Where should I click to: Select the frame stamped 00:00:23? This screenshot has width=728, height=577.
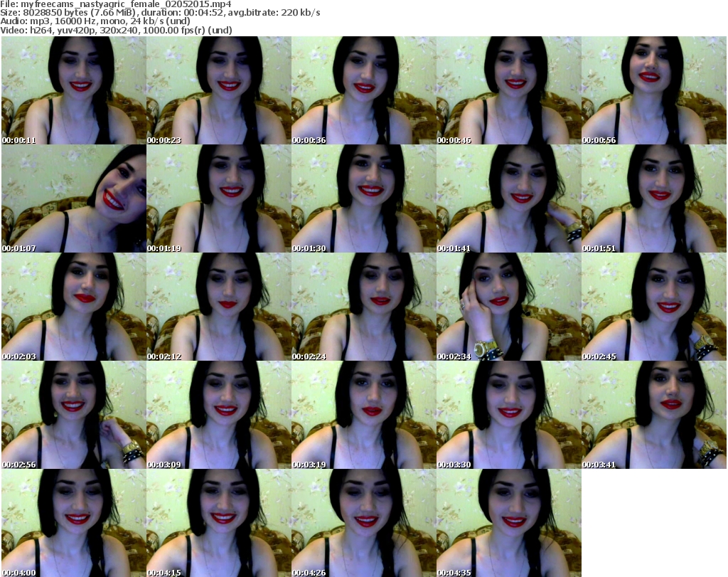(219, 90)
